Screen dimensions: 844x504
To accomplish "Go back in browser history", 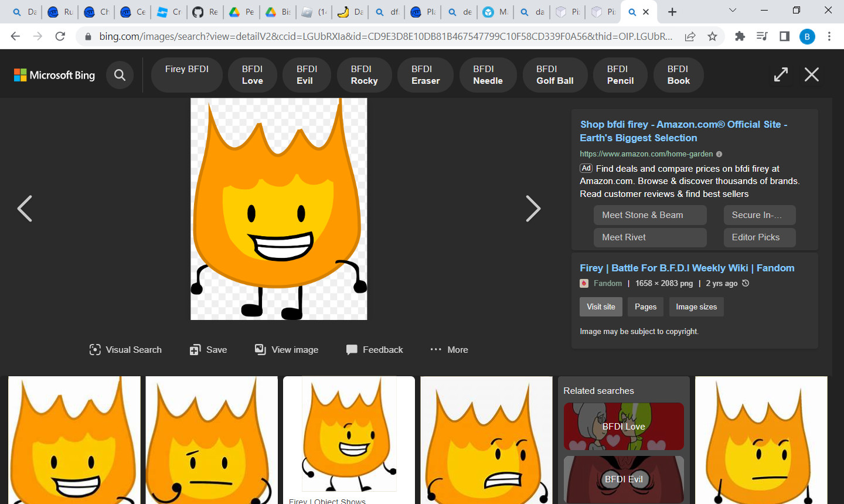I will [x=15, y=36].
